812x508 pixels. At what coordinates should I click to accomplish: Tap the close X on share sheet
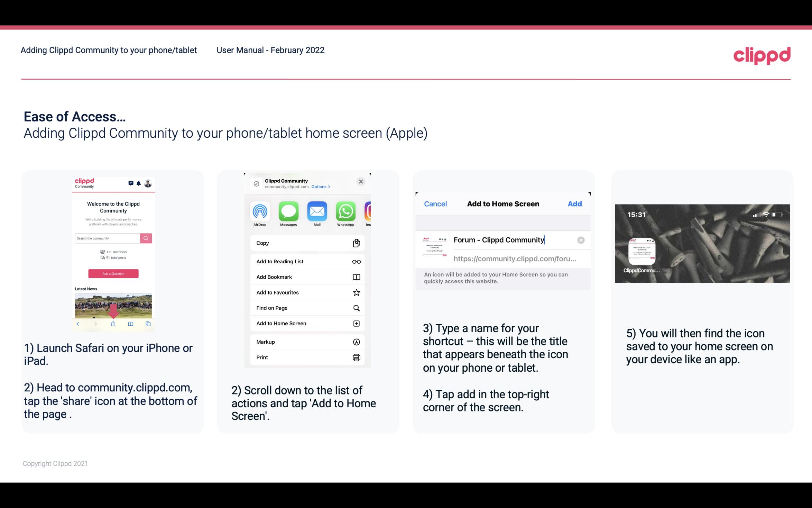(x=361, y=181)
